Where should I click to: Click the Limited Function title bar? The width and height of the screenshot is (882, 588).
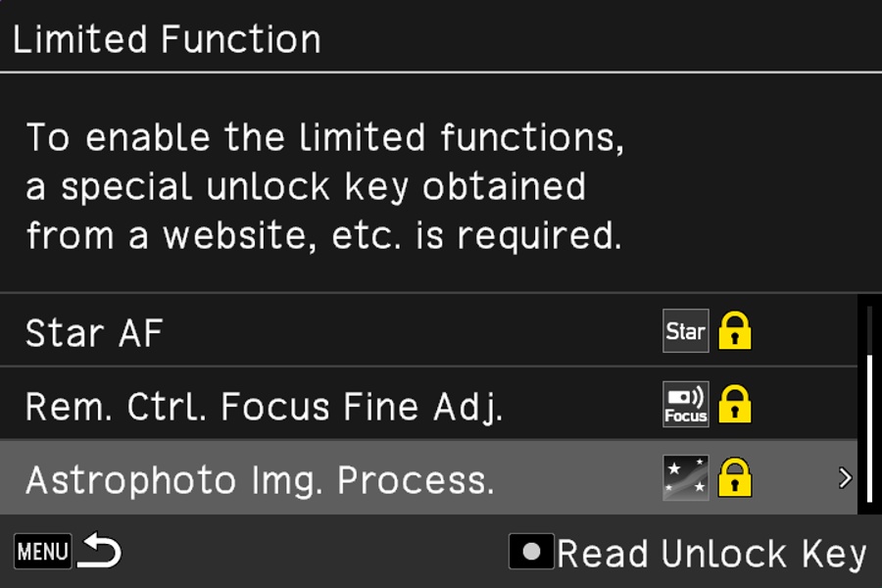(x=167, y=37)
